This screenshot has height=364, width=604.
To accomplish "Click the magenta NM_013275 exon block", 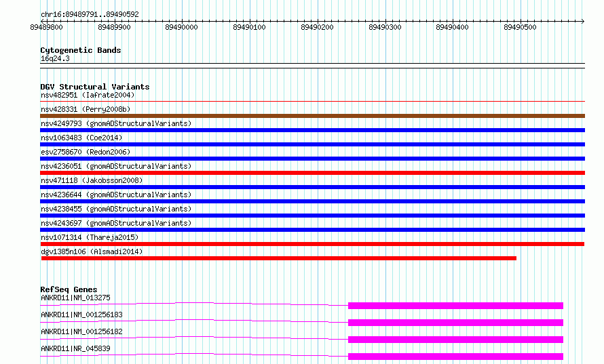I will (455, 306).
